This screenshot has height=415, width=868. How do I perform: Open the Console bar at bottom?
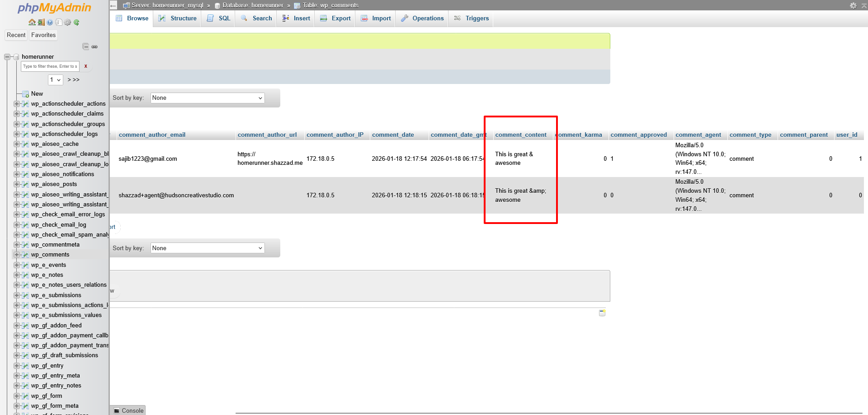tap(128, 410)
